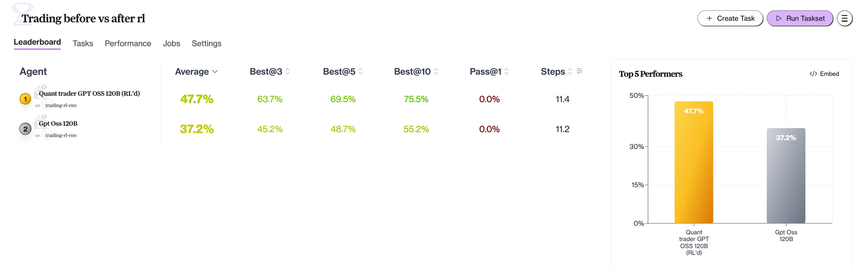Select the gray 37.2% chart bar
Image resolution: width=868 pixels, height=268 pixels.
click(786, 175)
